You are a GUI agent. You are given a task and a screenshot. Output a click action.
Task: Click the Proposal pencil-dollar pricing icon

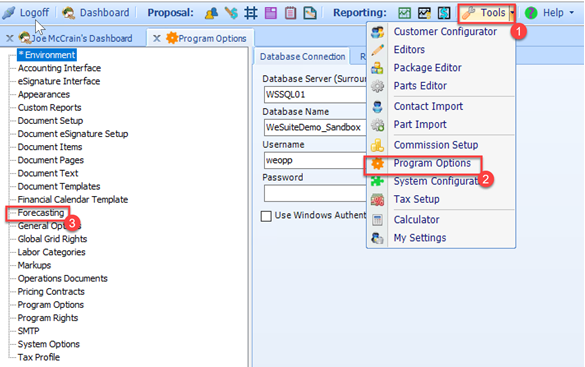(x=231, y=13)
